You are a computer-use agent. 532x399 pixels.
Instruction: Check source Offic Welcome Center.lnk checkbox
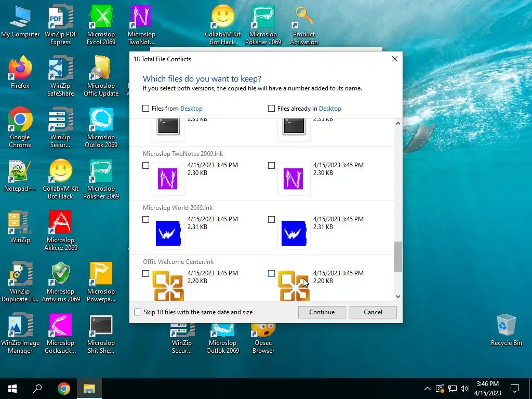[x=145, y=273]
